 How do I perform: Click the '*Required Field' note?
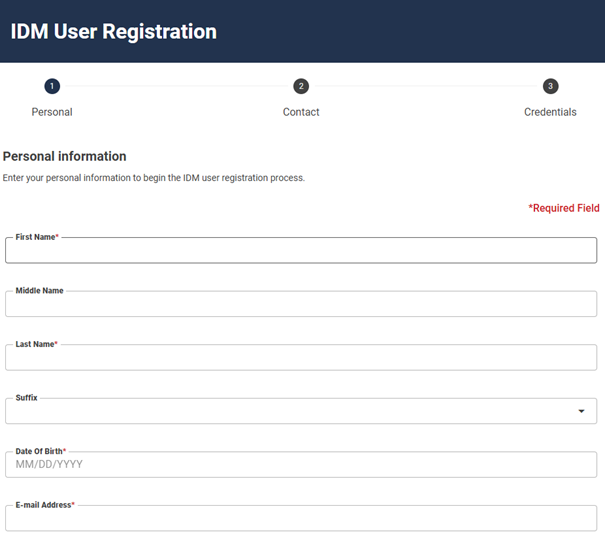[564, 208]
